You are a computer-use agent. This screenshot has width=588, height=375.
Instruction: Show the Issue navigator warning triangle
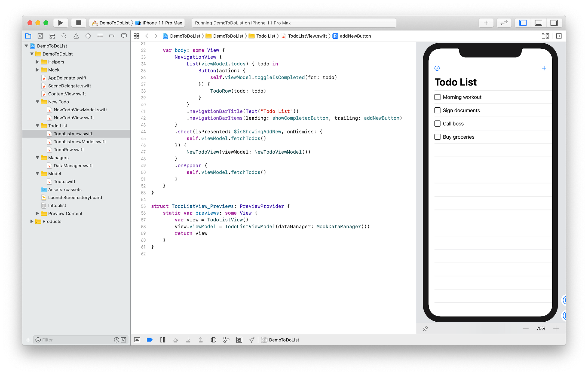click(76, 36)
